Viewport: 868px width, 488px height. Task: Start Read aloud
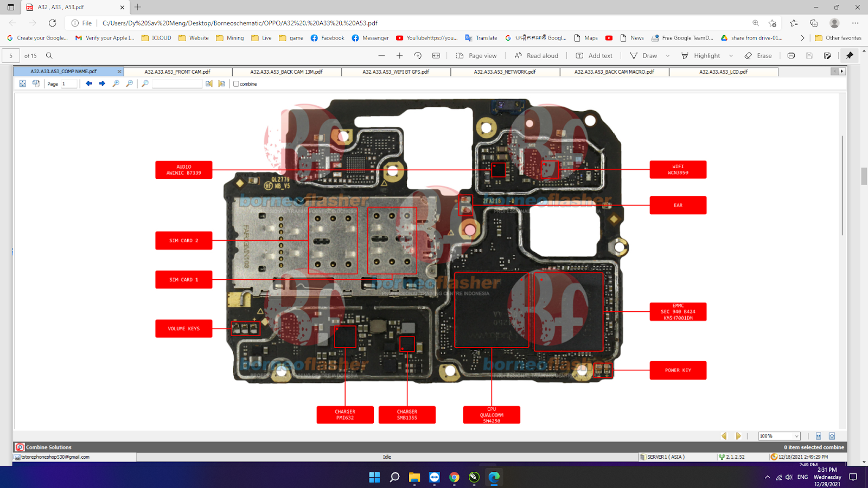click(x=536, y=55)
